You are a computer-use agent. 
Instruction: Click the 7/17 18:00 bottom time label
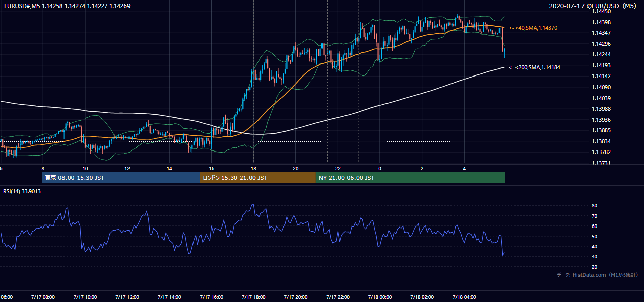(x=253, y=297)
